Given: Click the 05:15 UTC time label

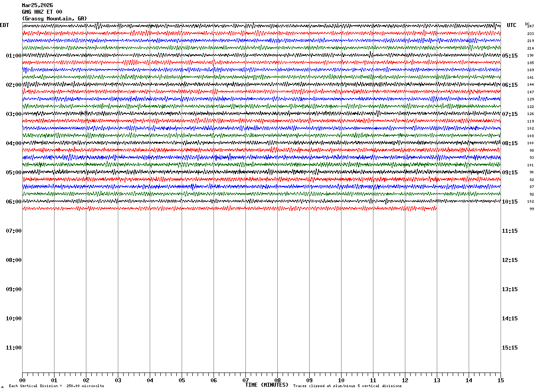Looking at the screenshot, I should click(510, 56).
